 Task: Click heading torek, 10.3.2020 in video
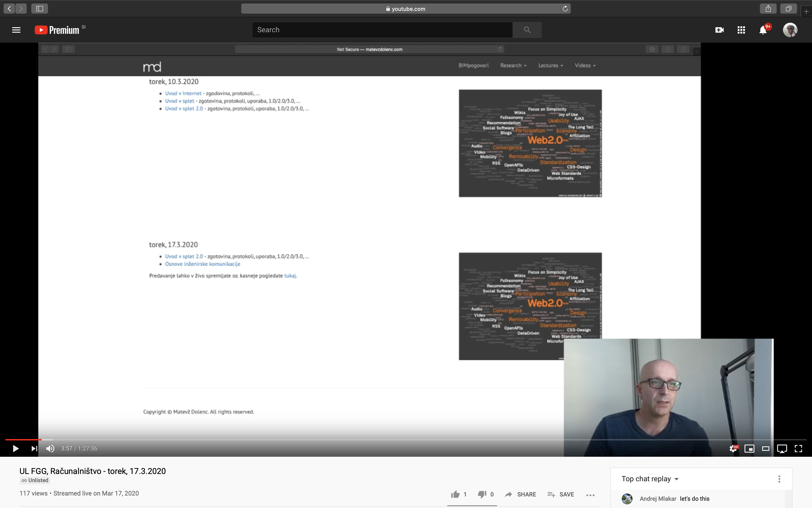coord(174,82)
